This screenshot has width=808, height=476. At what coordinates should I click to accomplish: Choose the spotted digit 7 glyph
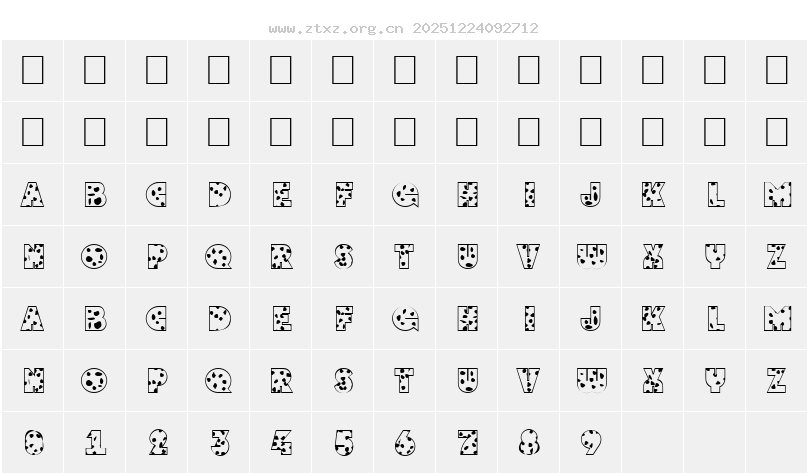[x=467, y=442]
